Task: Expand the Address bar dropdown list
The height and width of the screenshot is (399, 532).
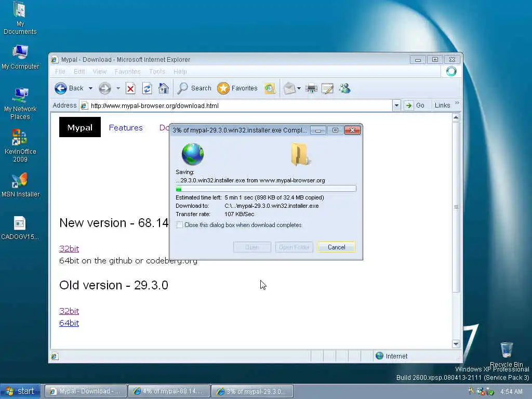Action: (396, 105)
